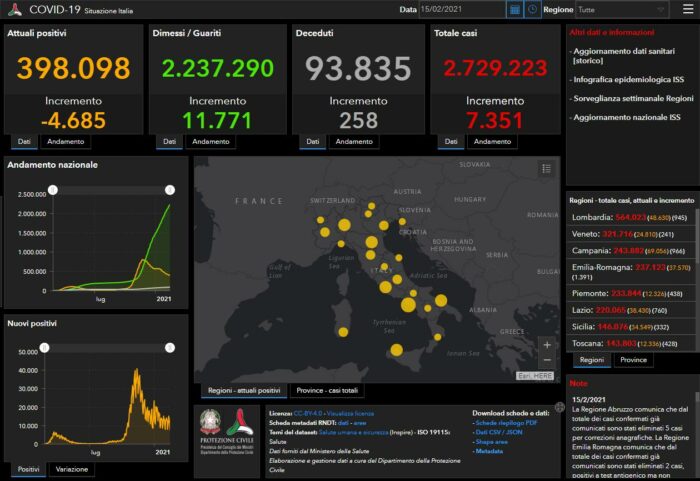
Task: Select Andamento tab under Totale casi
Action: point(492,142)
